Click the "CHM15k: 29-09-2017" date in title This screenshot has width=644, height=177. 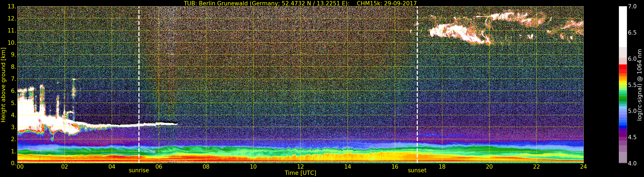[x=387, y=3]
